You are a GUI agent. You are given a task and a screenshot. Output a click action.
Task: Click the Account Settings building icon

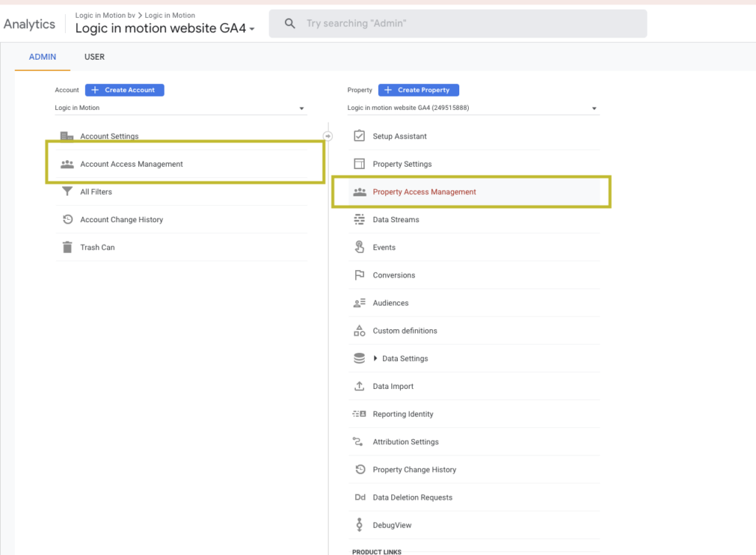pos(67,137)
